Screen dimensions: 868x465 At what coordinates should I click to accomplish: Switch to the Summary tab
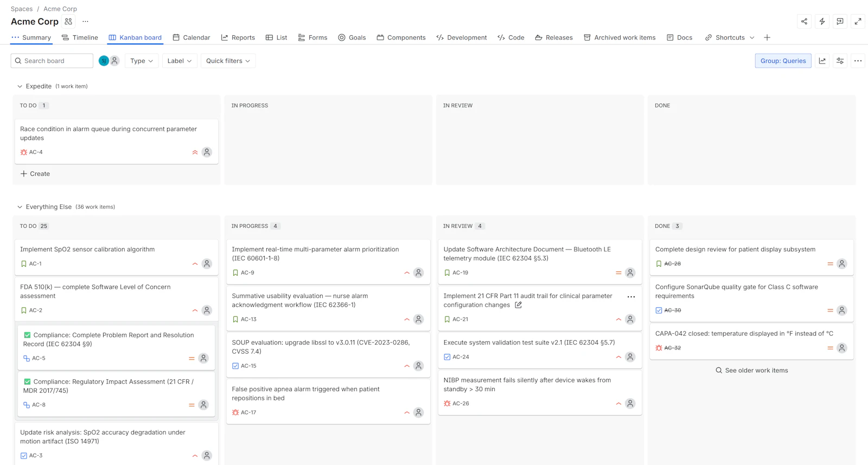(31, 37)
